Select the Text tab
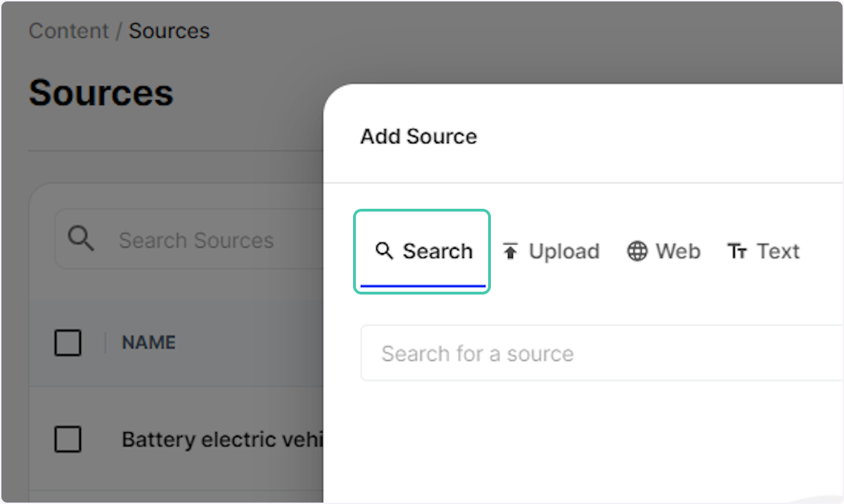Screen dimensions: 844x504 (x=763, y=251)
